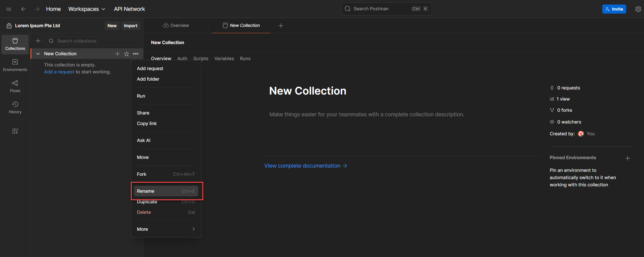Screen dimensions: 644x257
Task: Click the large New Collection heading
Action: pyautogui.click(x=308, y=91)
